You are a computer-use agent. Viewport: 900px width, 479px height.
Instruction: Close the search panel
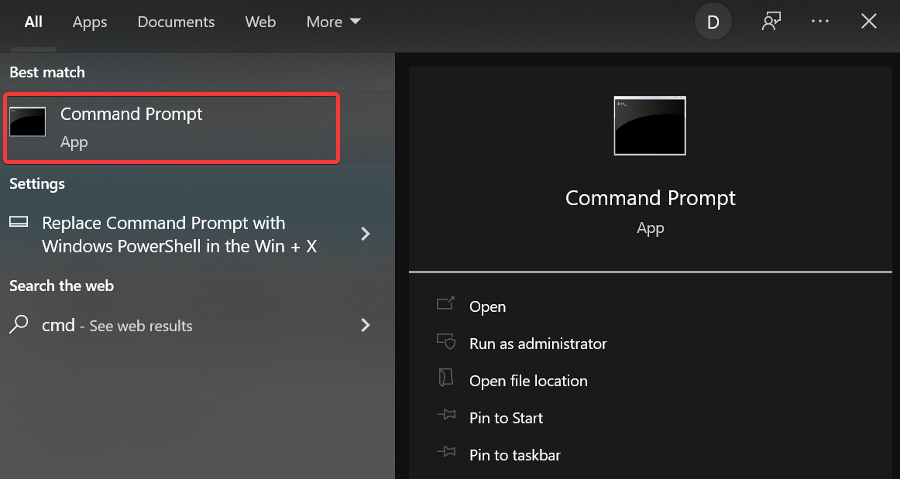tap(869, 22)
